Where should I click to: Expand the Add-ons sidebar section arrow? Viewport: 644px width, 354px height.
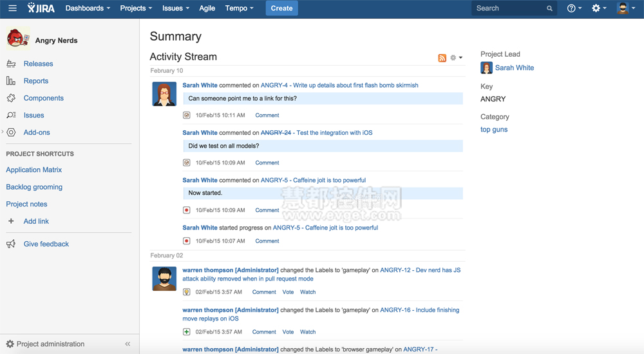[x=3, y=132]
